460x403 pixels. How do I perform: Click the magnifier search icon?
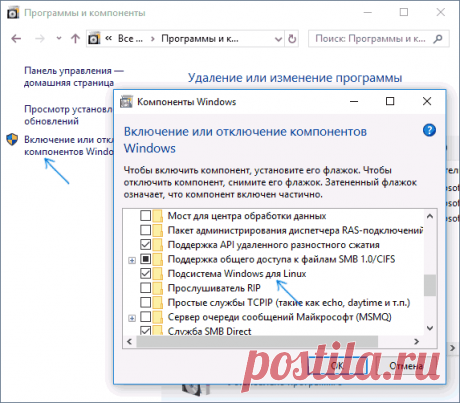click(438, 39)
